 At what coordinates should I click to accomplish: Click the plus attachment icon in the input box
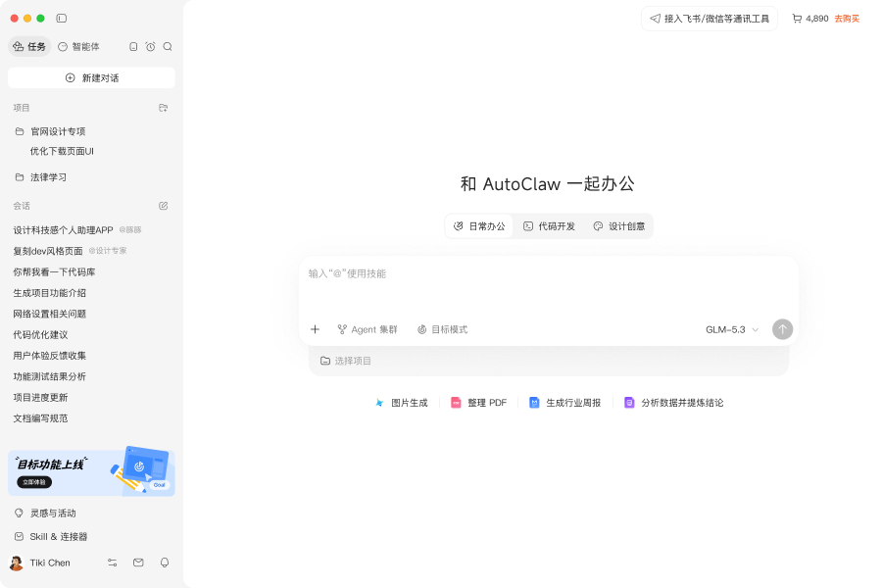315,329
